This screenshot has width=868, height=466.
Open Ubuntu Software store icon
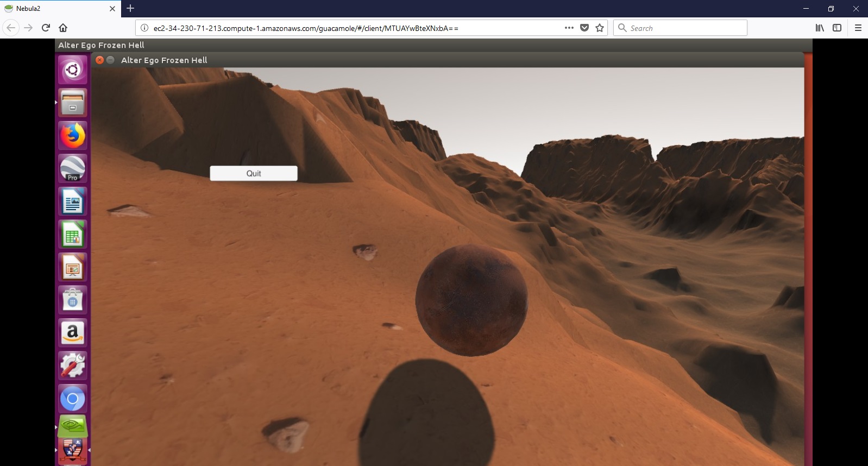[x=73, y=300]
